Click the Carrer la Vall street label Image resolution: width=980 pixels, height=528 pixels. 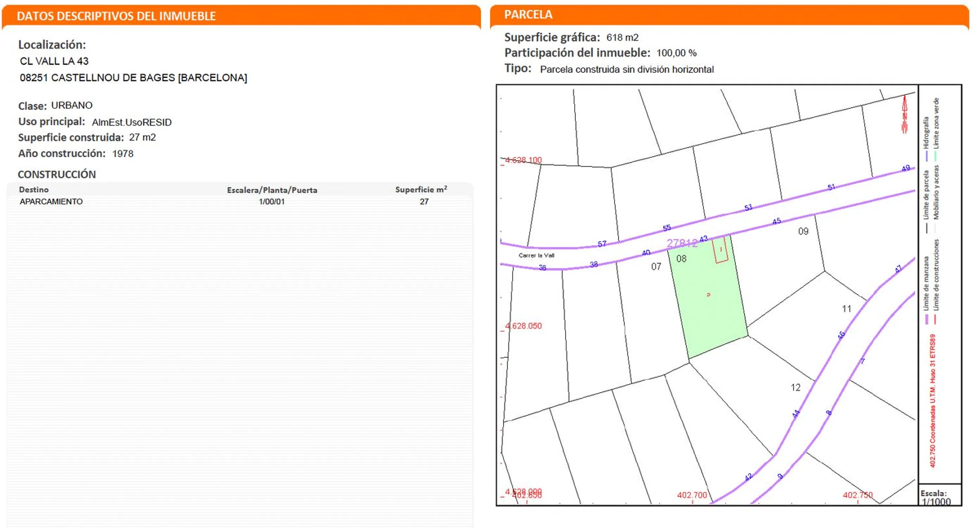[536, 256]
